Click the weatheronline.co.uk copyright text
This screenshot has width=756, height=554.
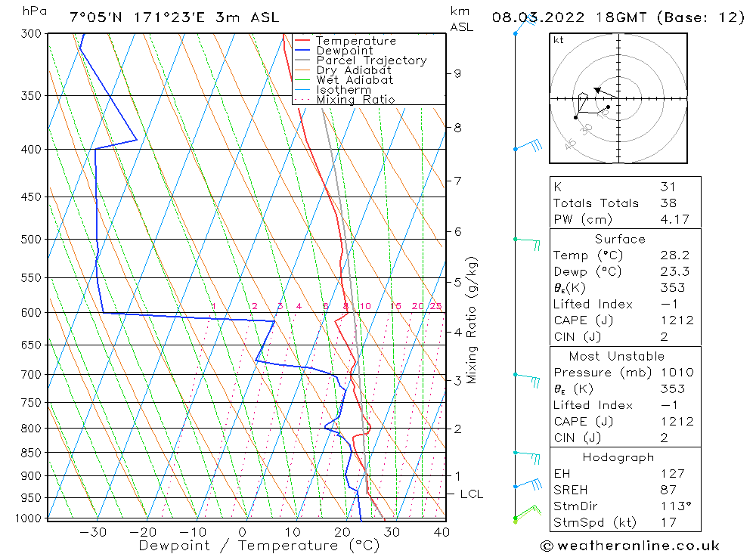point(630,546)
